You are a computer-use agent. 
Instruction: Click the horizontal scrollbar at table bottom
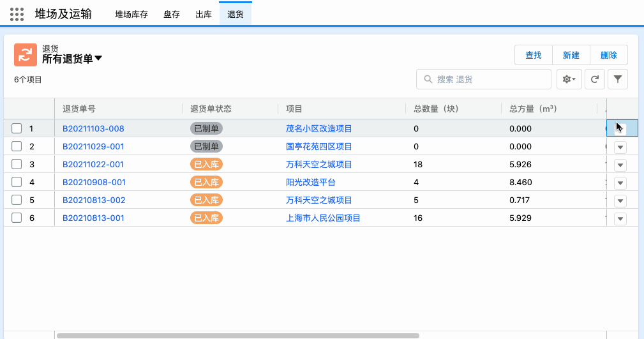point(238,336)
